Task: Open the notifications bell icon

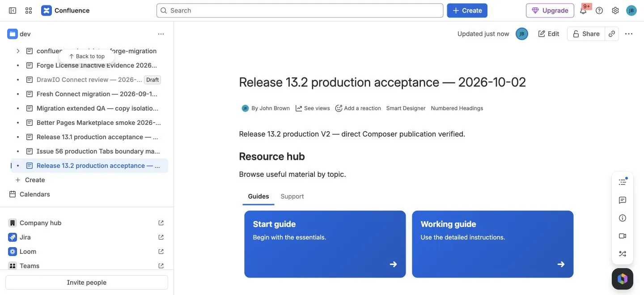Action: point(583,11)
